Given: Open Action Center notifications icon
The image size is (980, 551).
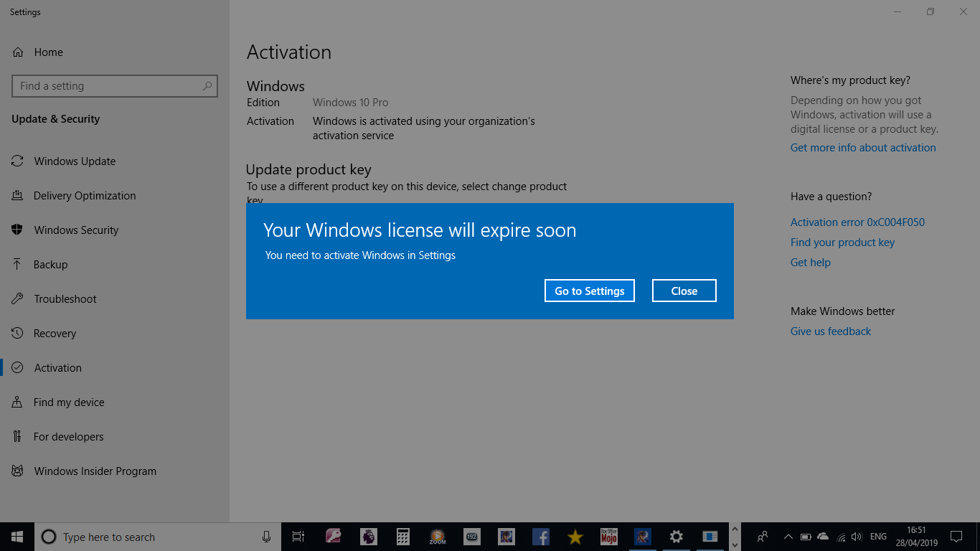Looking at the screenshot, I should pyautogui.click(x=956, y=537).
